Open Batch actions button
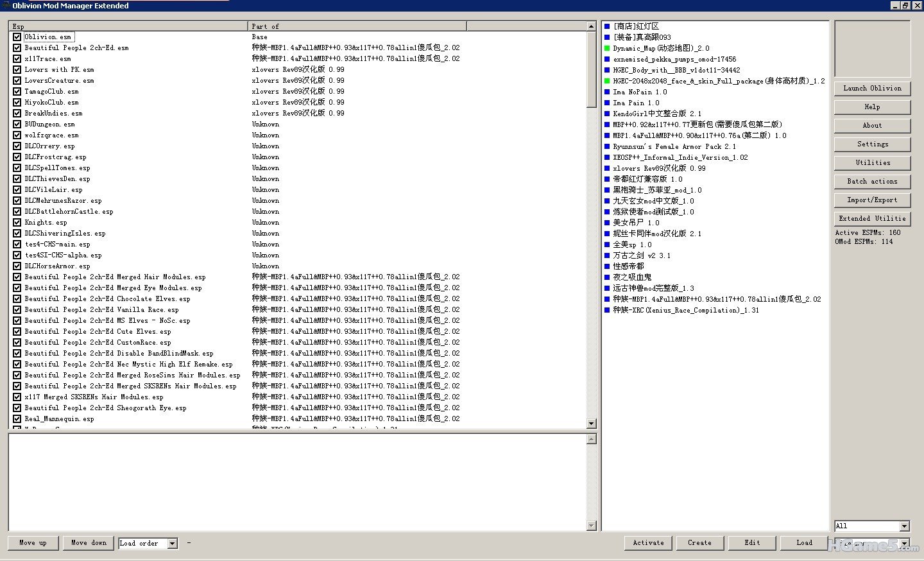This screenshot has width=924, height=561. (x=872, y=182)
